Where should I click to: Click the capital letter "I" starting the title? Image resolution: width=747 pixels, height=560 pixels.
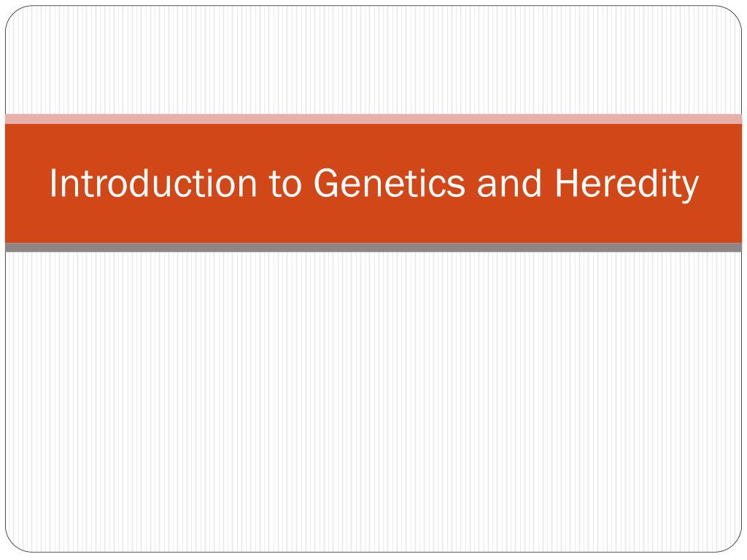point(53,183)
